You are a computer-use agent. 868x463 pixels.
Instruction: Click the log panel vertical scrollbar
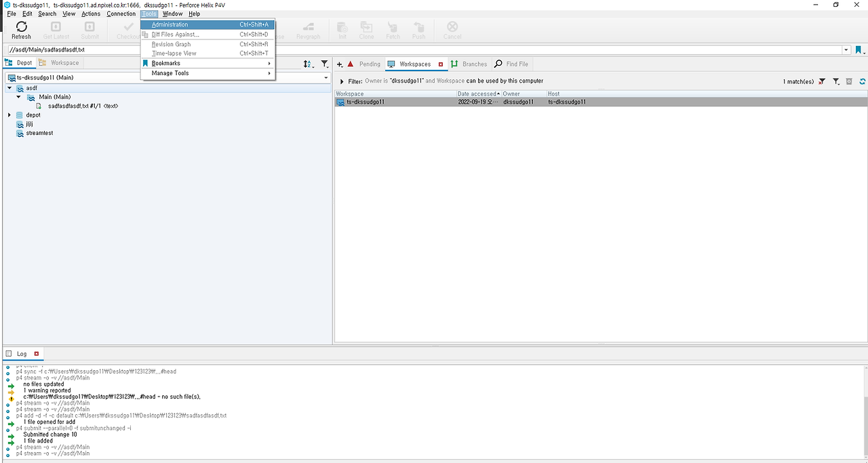click(x=866, y=411)
